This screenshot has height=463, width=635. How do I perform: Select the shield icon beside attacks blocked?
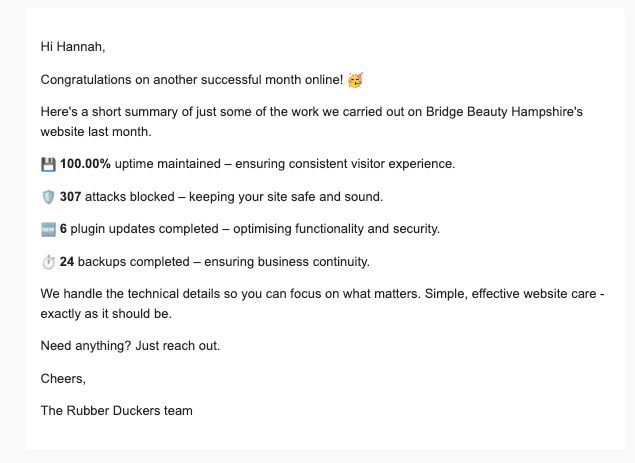(x=48, y=196)
